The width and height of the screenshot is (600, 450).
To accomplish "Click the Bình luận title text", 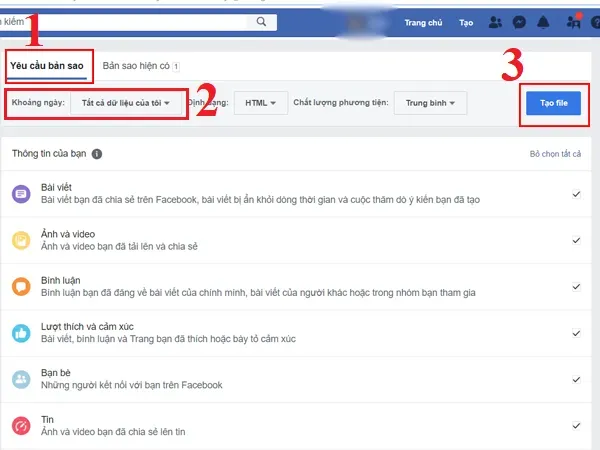I will [x=60, y=280].
